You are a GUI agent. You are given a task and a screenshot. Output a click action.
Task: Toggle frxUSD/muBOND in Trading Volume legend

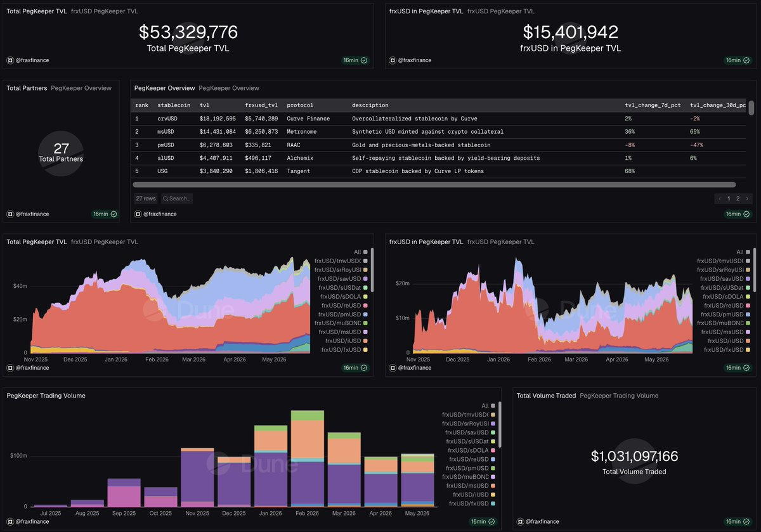(x=470, y=476)
